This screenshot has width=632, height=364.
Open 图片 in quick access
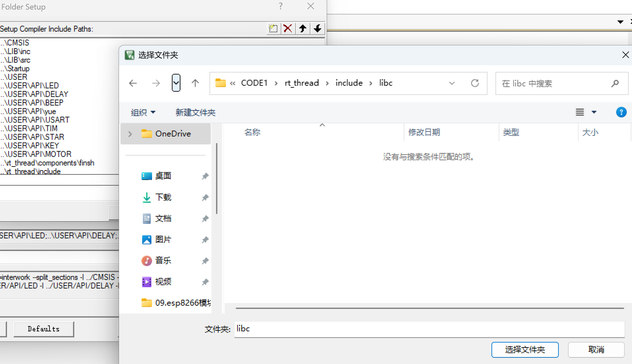click(163, 239)
